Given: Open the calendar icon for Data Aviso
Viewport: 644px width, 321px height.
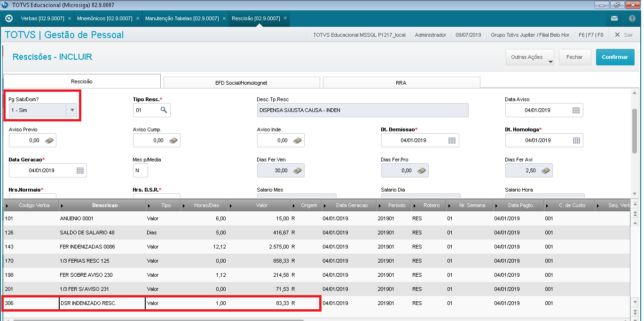Looking at the screenshot, I should [576, 110].
